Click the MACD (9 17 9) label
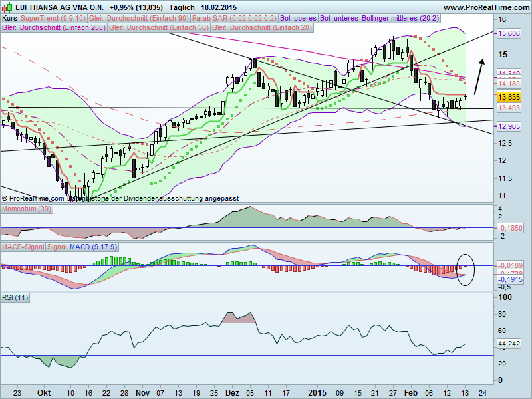Image resolution: width=532 pixels, height=399 pixels. [93, 247]
